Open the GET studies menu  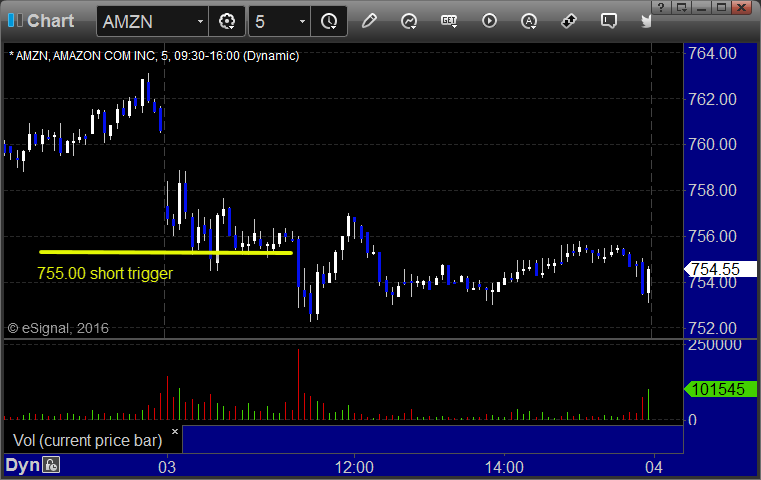449,21
